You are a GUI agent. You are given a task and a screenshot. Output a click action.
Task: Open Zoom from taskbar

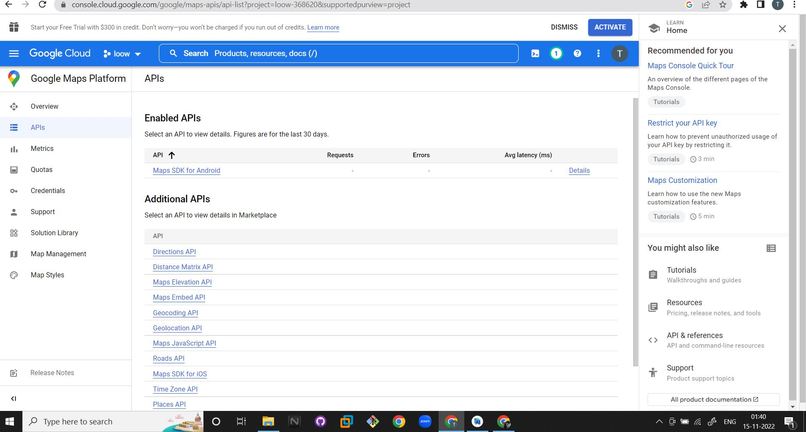[x=425, y=422]
